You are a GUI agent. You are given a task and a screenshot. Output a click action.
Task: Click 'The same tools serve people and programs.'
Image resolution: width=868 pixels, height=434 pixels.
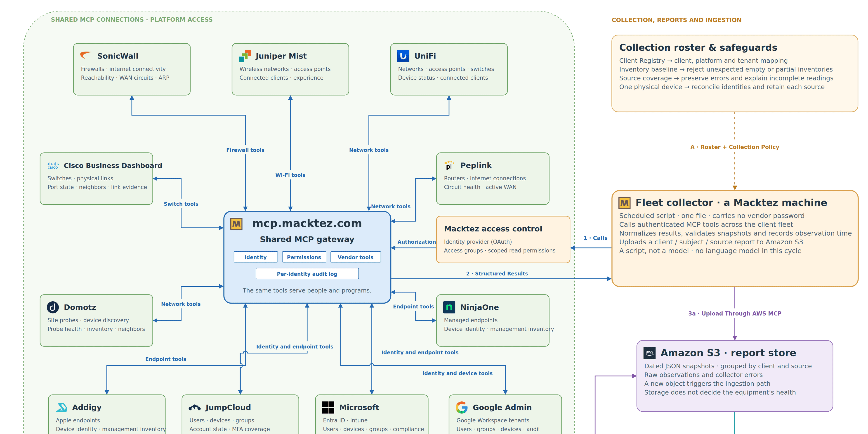coord(307,290)
